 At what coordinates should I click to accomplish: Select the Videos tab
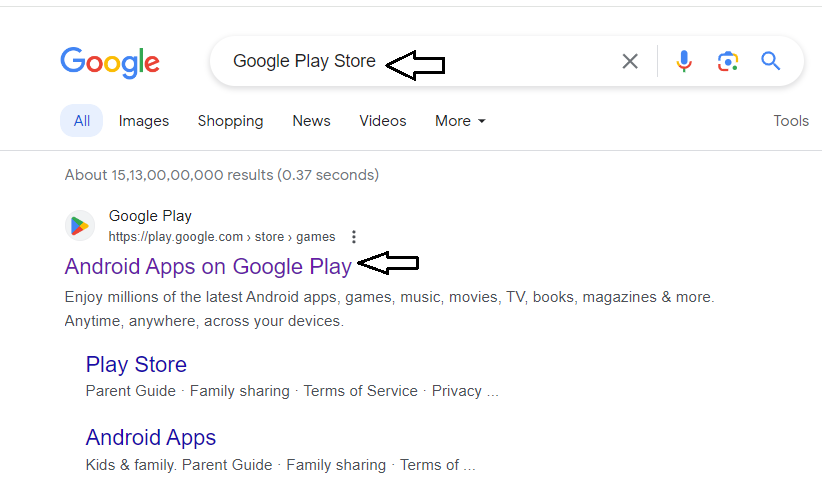[x=383, y=121]
